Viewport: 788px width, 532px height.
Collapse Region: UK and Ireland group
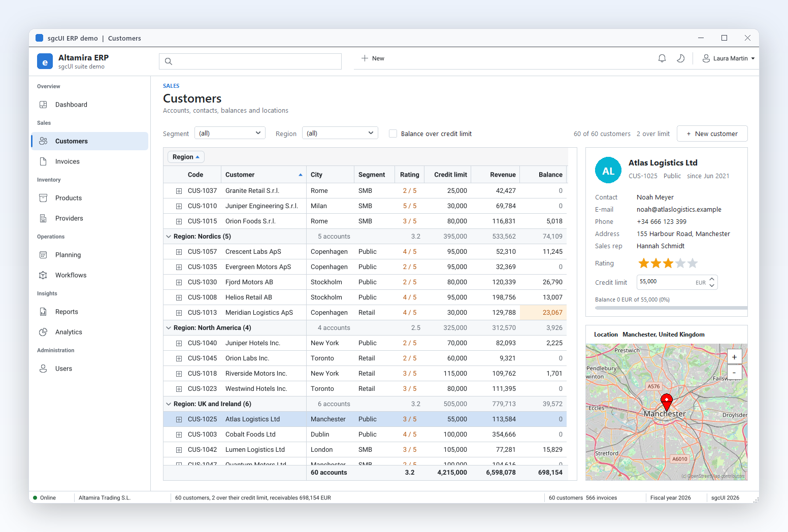pos(169,404)
